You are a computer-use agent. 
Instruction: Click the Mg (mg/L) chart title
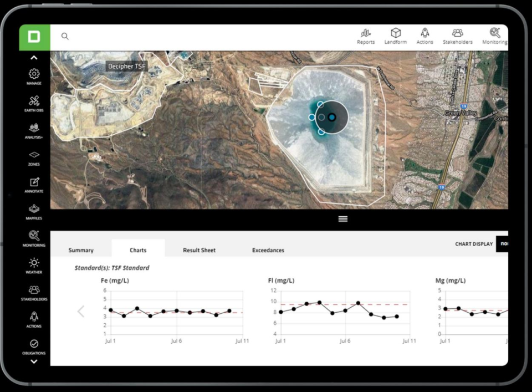(451, 281)
